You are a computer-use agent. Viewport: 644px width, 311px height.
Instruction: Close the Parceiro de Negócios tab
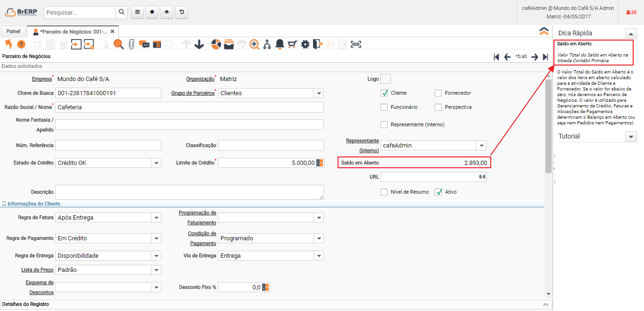112,31
